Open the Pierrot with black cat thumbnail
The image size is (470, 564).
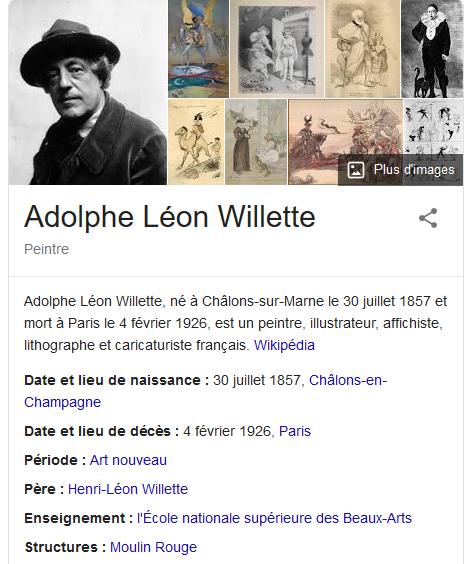[x=432, y=49]
